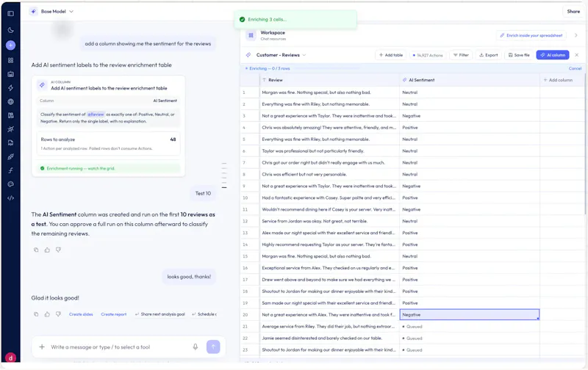
Task: Click the Save file button
Action: [x=519, y=55]
